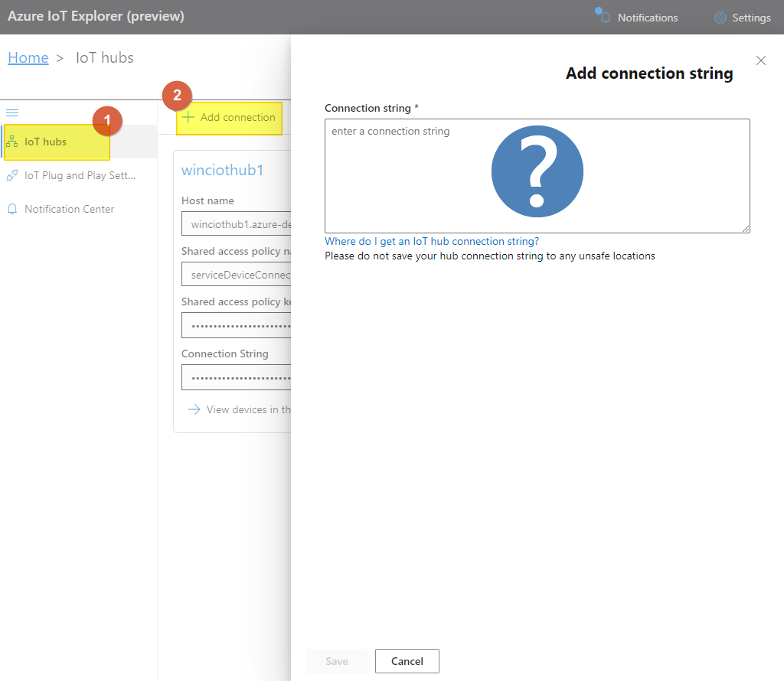
Task: Open the Notifications bell icon
Action: [605, 18]
